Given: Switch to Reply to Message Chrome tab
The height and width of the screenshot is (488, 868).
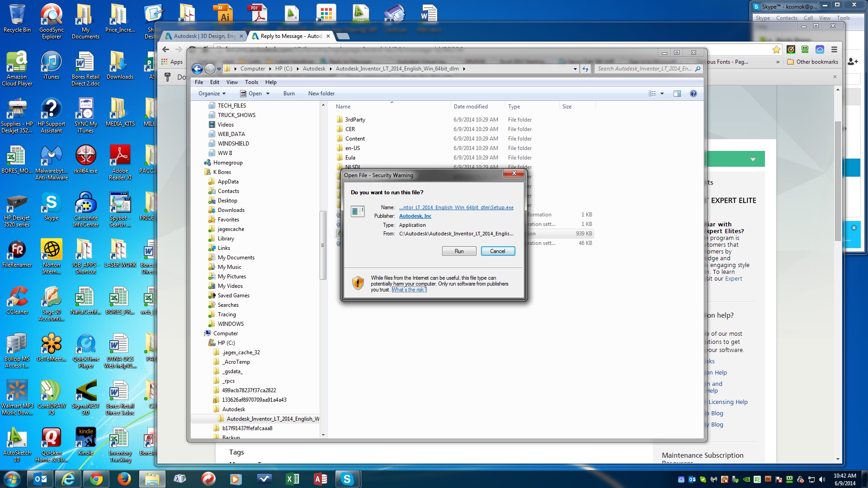Looking at the screenshot, I should click(291, 36).
